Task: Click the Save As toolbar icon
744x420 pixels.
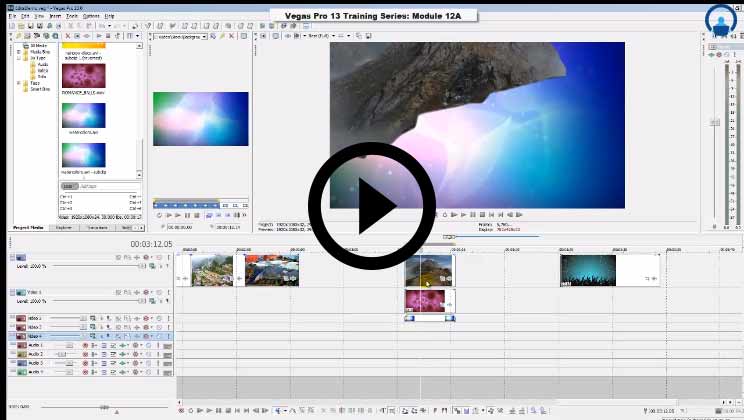Action: (39, 26)
